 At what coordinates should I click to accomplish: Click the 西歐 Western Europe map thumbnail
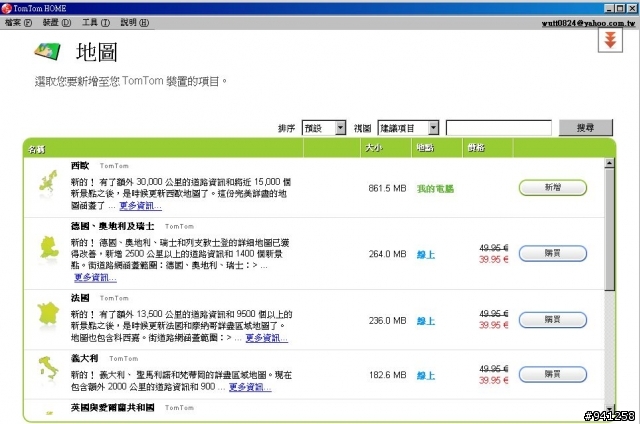(48, 183)
